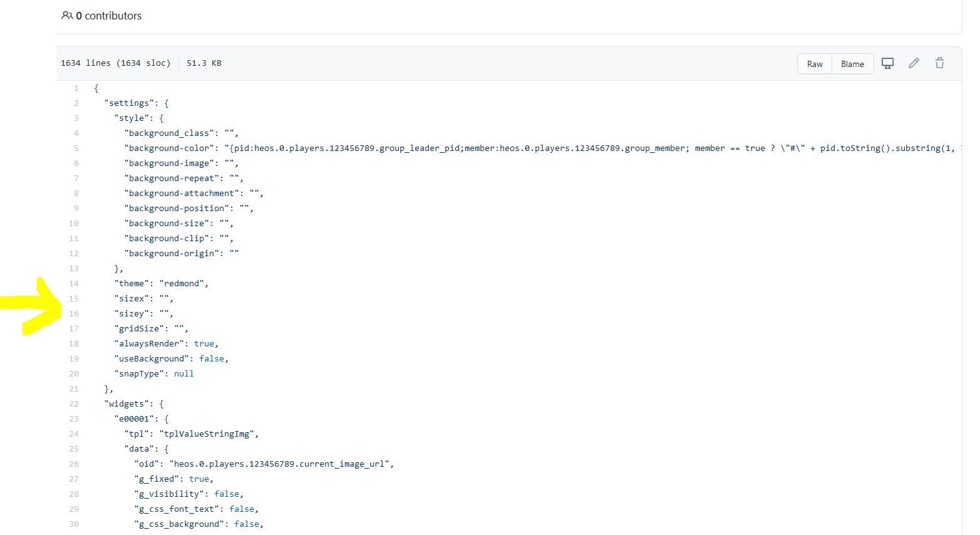
Task: Click the 51.3 KB file size
Action: [x=204, y=63]
